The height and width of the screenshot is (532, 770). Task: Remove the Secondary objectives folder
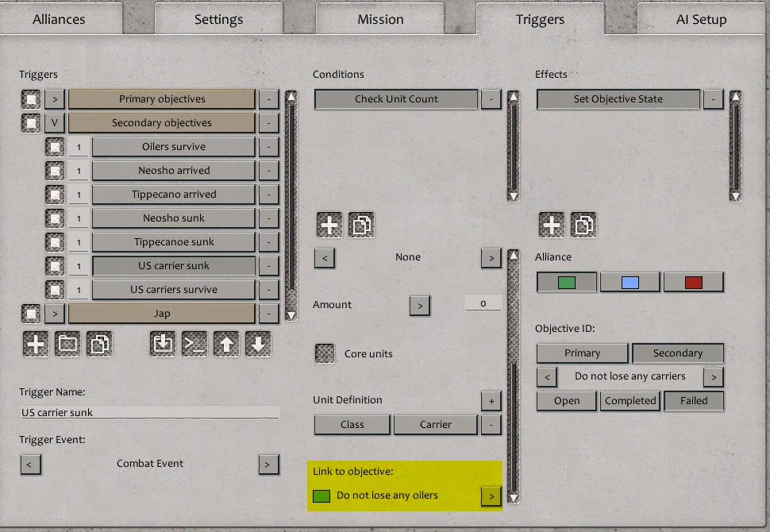click(x=268, y=123)
